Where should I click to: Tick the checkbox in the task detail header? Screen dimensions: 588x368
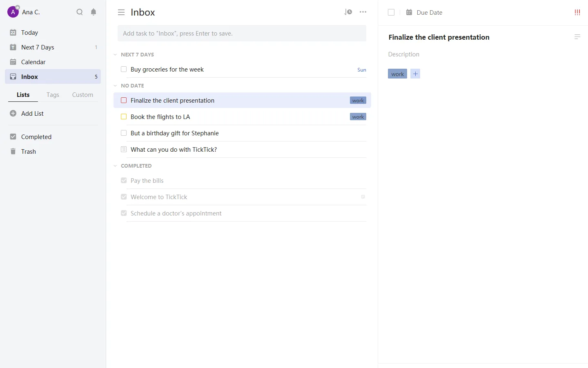point(391,12)
